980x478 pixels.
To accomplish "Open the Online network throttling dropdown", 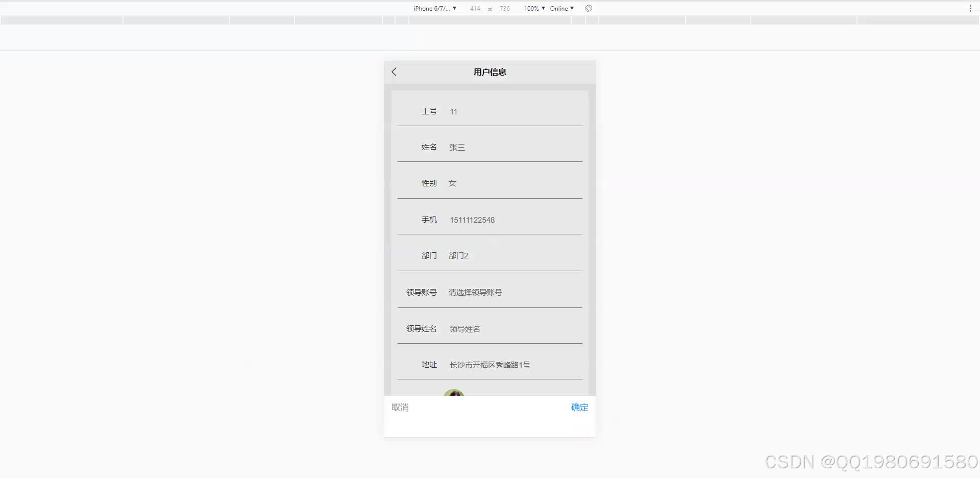I will [x=561, y=8].
